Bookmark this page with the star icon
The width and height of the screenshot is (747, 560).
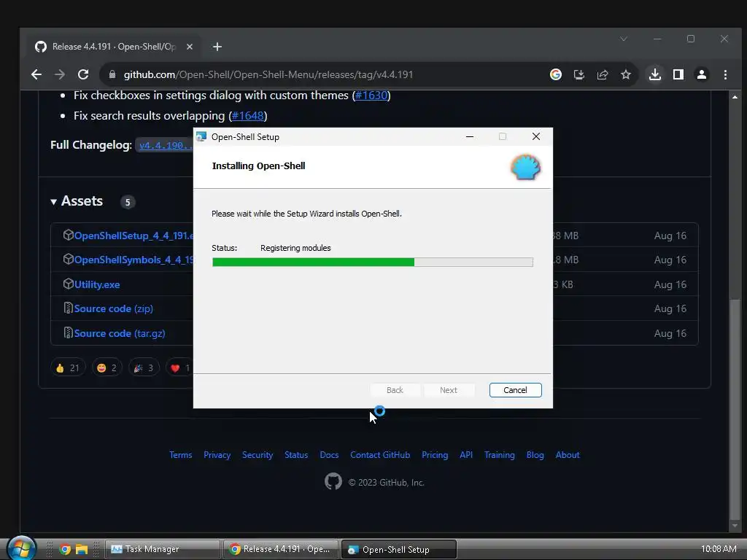coord(625,74)
